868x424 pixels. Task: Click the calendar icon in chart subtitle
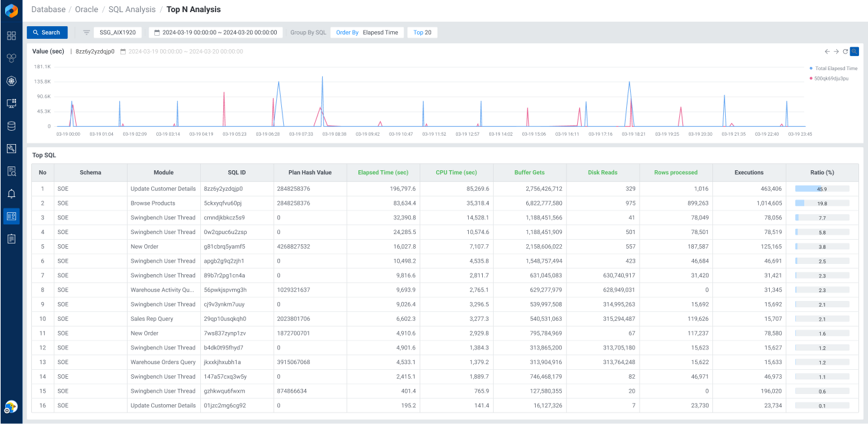[123, 52]
